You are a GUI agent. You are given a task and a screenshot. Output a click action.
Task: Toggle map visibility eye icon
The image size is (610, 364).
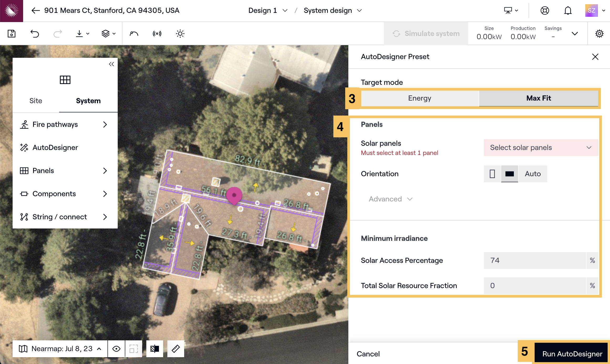[x=116, y=349]
